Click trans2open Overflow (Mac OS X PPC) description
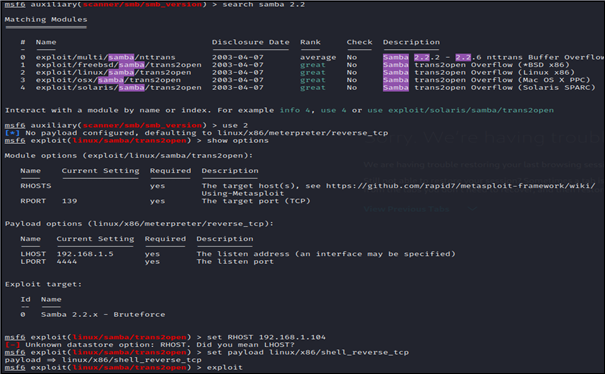 pyautogui.click(x=486, y=80)
